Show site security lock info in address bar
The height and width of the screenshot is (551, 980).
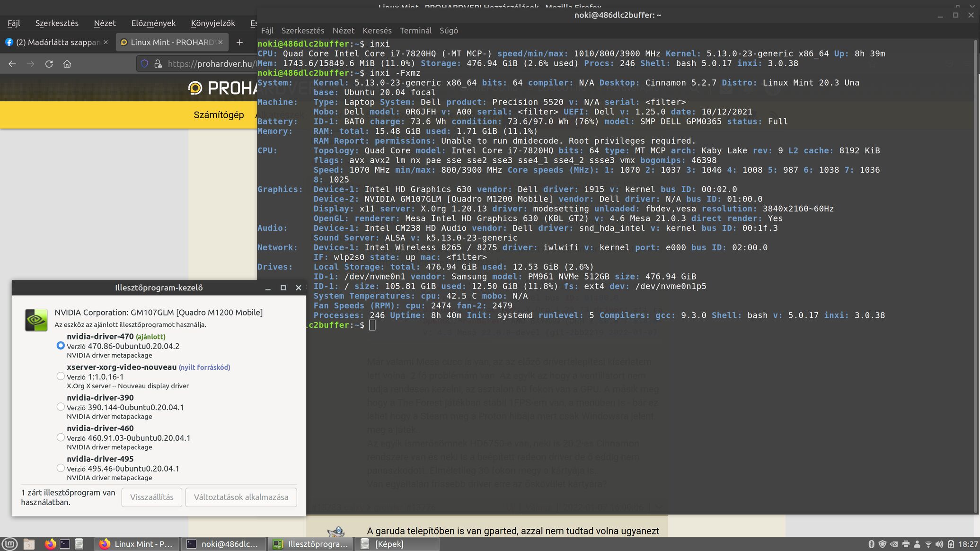158,64
